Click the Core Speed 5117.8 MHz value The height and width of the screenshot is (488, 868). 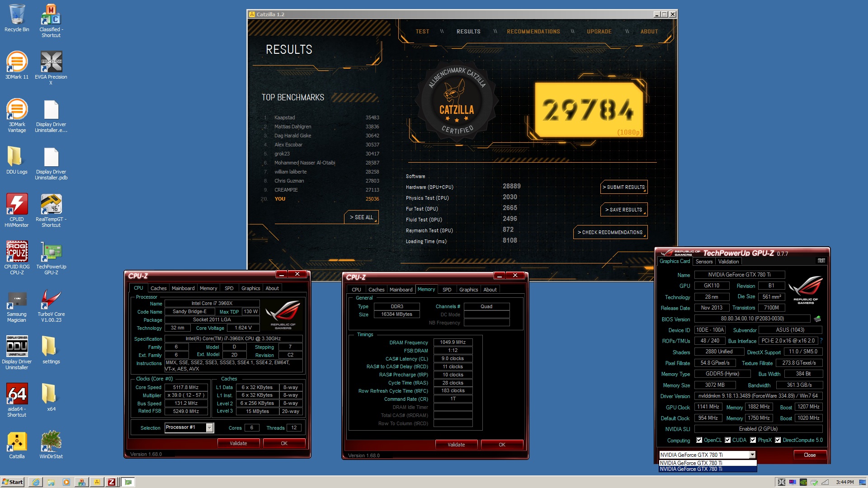tap(186, 387)
